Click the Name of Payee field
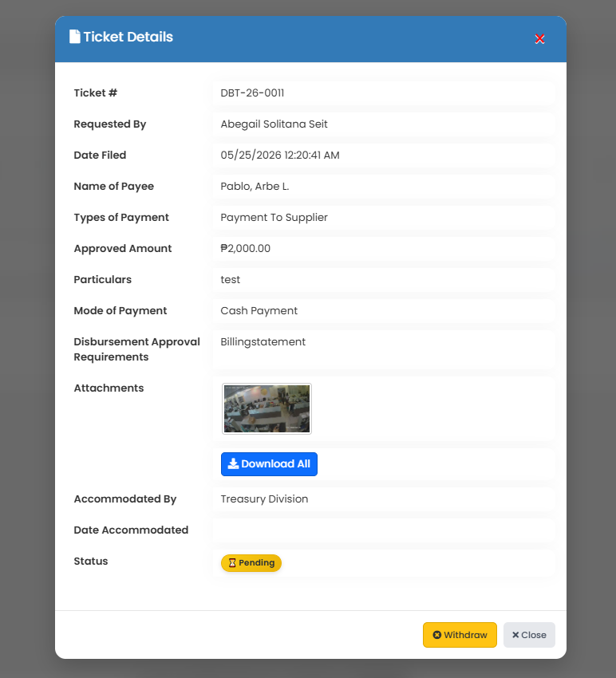 click(383, 187)
